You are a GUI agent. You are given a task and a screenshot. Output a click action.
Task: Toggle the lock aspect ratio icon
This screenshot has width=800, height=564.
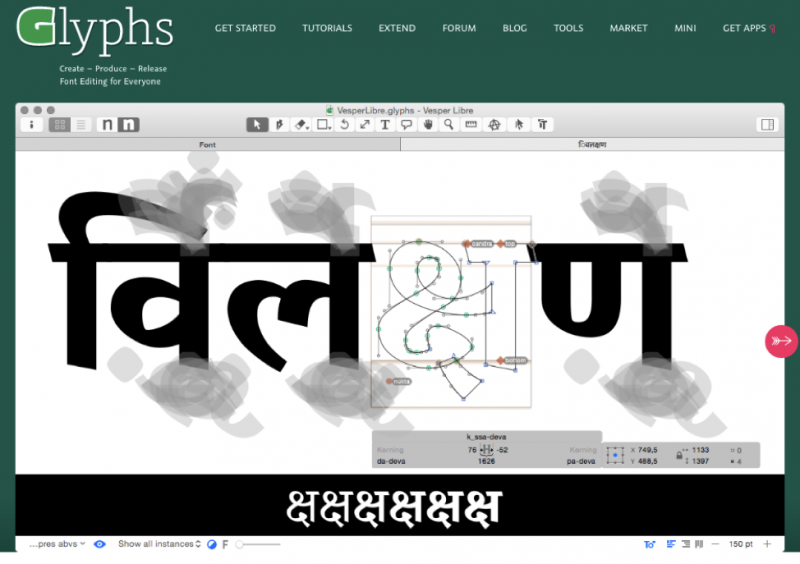(679, 455)
